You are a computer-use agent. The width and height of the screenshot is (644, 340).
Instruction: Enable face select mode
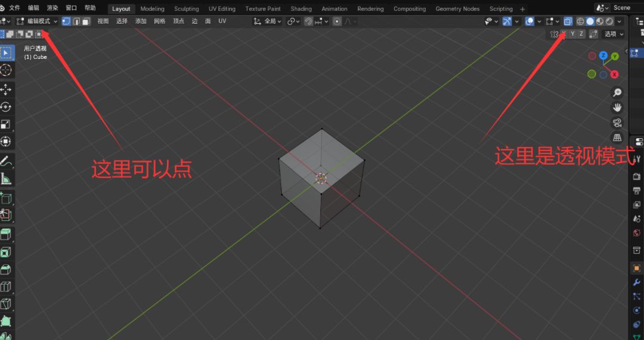pyautogui.click(x=86, y=21)
